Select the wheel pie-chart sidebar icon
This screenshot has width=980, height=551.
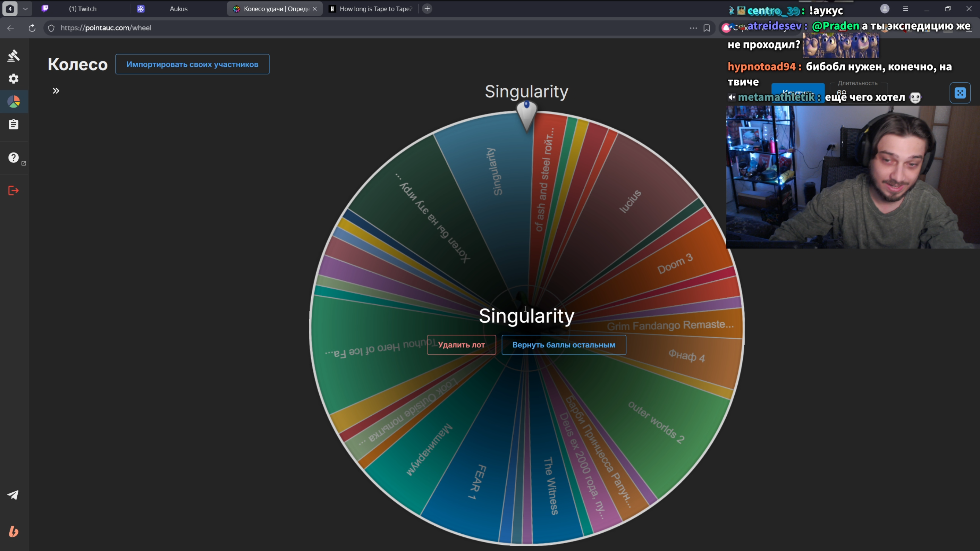tap(14, 102)
